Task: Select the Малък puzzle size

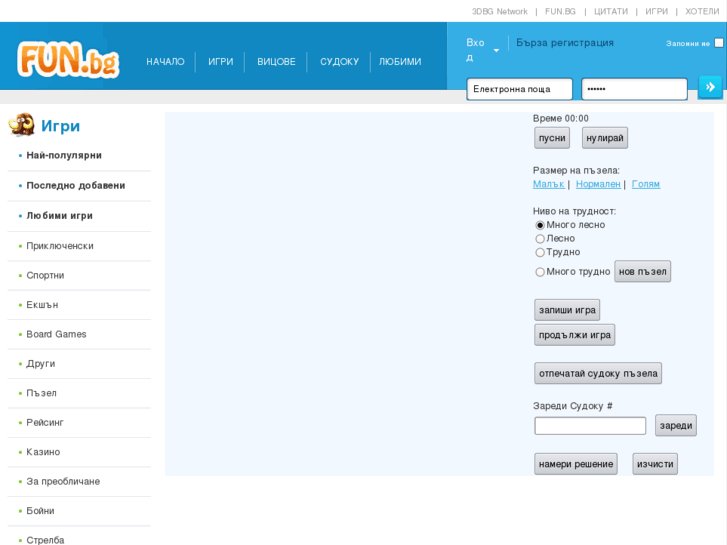Action: coord(548,184)
